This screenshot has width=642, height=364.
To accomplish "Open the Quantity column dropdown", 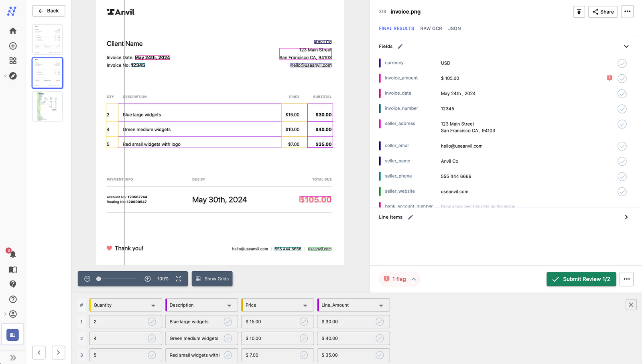I will click(x=153, y=305).
